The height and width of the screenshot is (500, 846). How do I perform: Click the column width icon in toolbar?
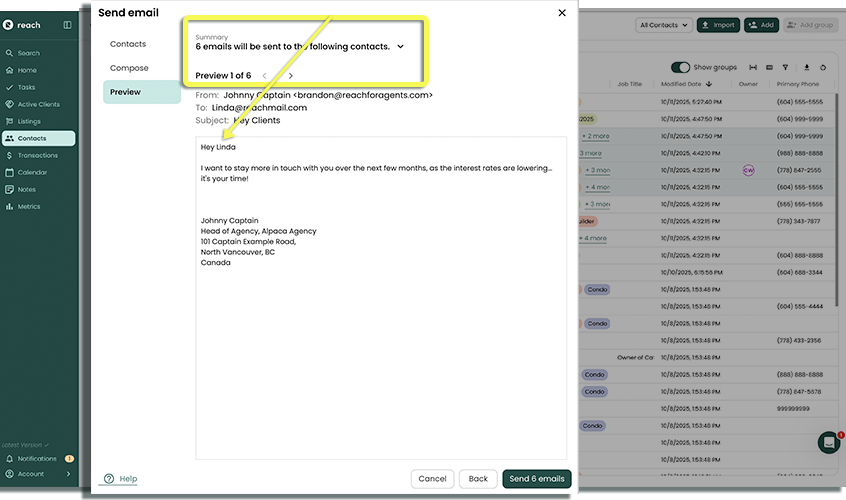point(753,67)
